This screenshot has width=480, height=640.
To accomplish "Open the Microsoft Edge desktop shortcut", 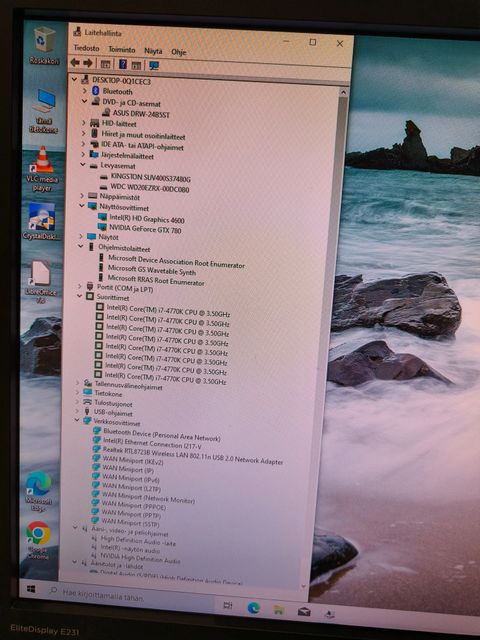I will [39, 491].
